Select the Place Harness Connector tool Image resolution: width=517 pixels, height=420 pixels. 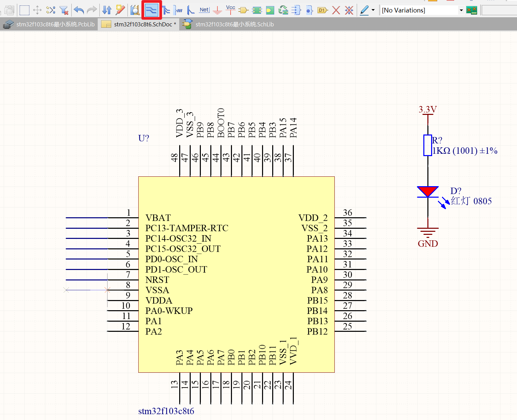[x=296, y=10]
